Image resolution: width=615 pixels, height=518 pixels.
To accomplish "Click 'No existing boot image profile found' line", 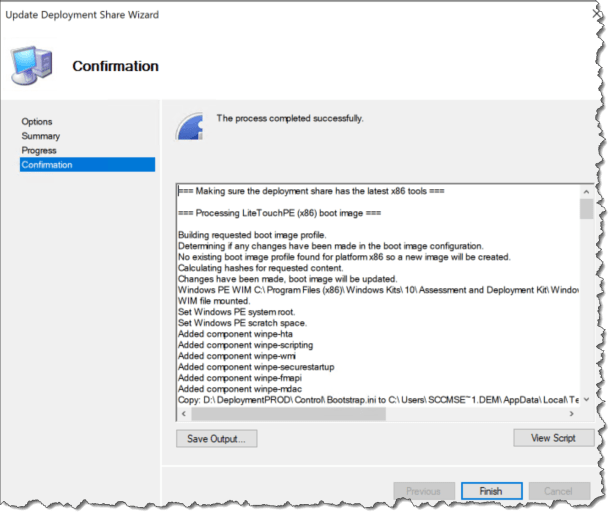I will pyautogui.click(x=344, y=257).
